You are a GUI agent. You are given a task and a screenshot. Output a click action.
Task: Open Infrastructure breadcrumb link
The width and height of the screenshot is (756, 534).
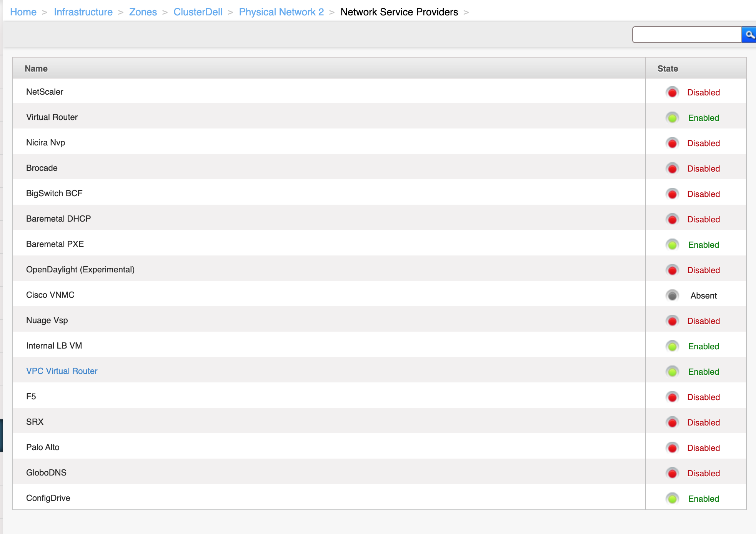tap(83, 12)
